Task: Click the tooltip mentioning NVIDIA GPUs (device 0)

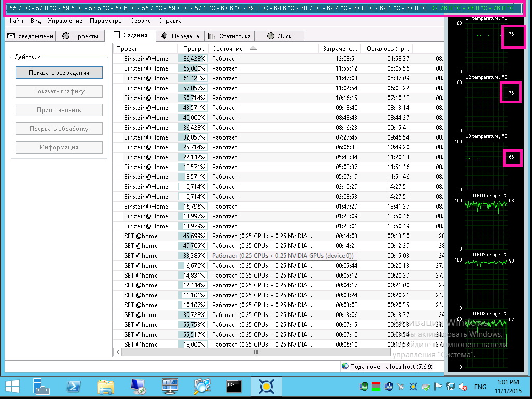Action: [x=283, y=256]
